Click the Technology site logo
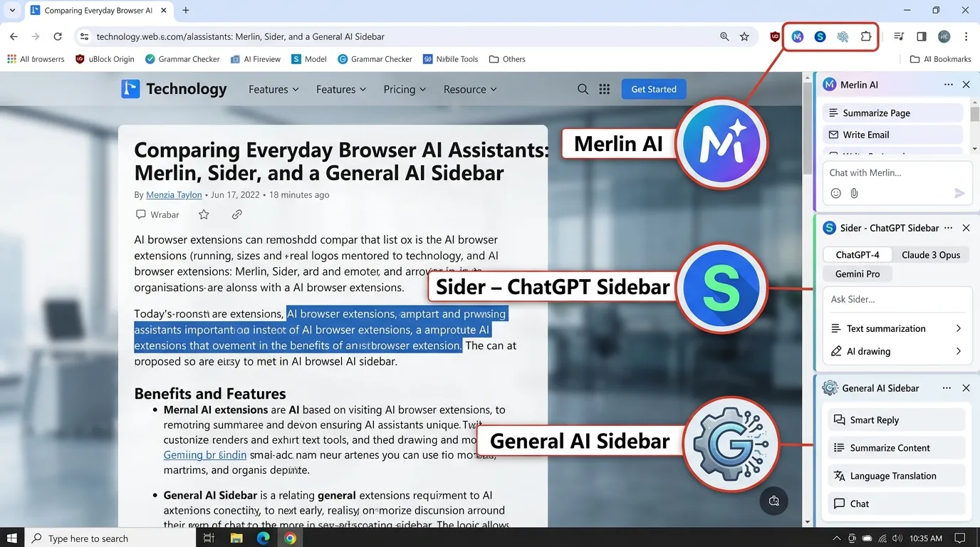Image resolution: width=980 pixels, height=547 pixels. pos(174,89)
